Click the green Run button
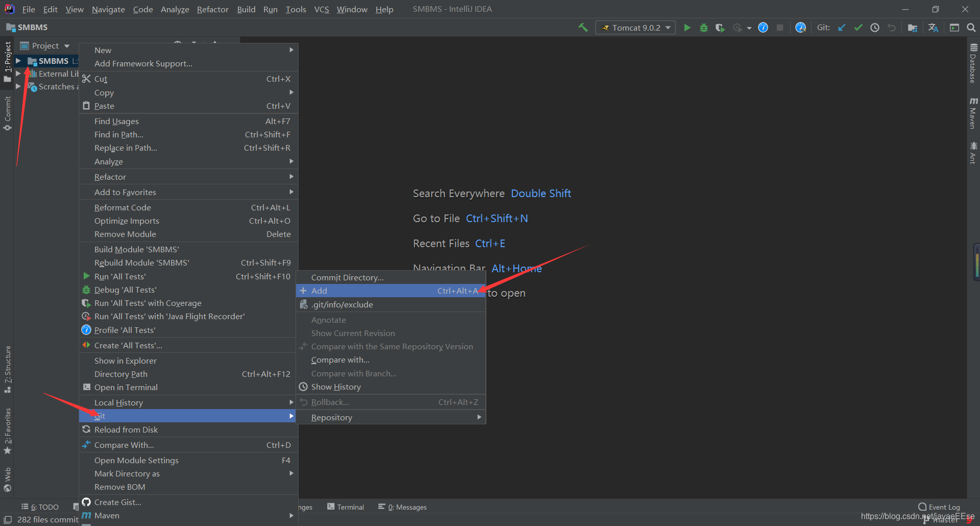 (x=687, y=28)
